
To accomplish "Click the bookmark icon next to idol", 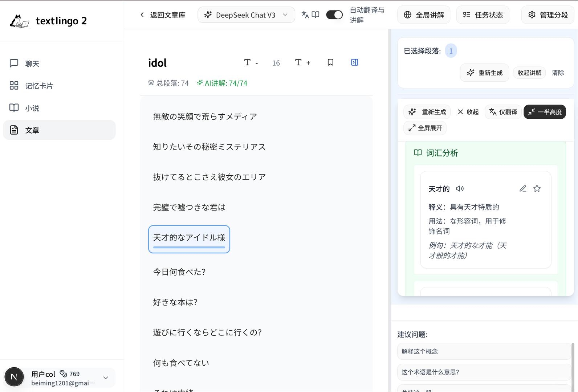I will [330, 62].
